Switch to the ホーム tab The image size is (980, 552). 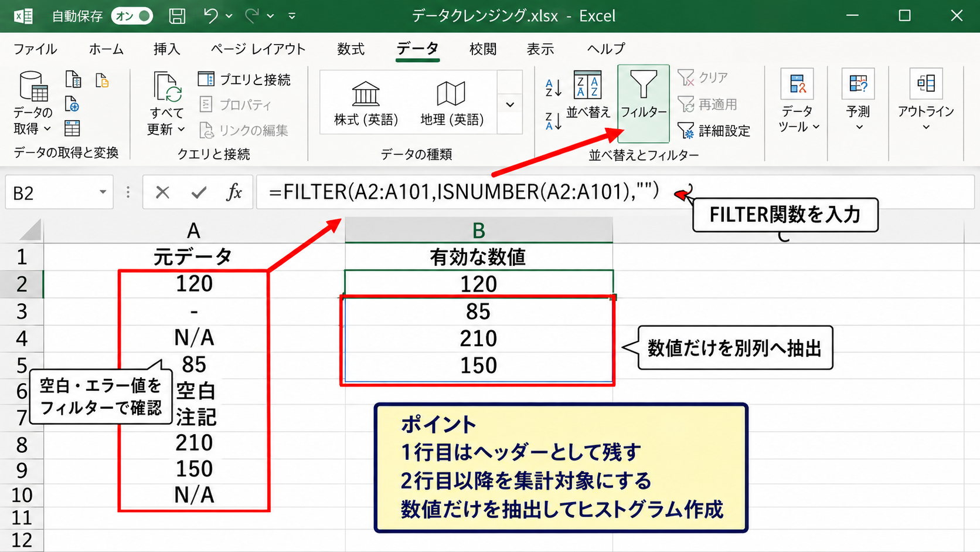(x=106, y=49)
